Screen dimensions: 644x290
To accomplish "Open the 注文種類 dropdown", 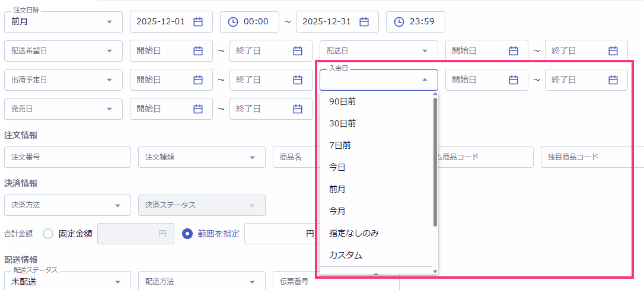I will coord(253,157).
